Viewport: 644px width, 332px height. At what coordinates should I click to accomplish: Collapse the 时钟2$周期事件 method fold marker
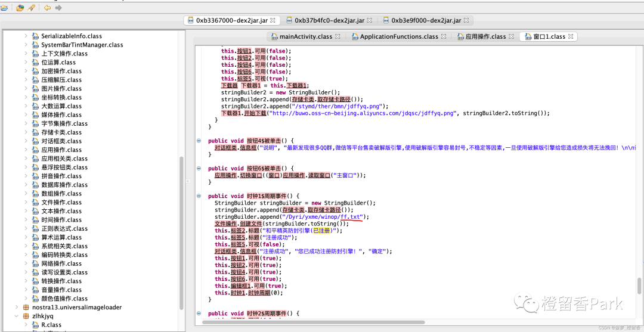(x=199, y=313)
